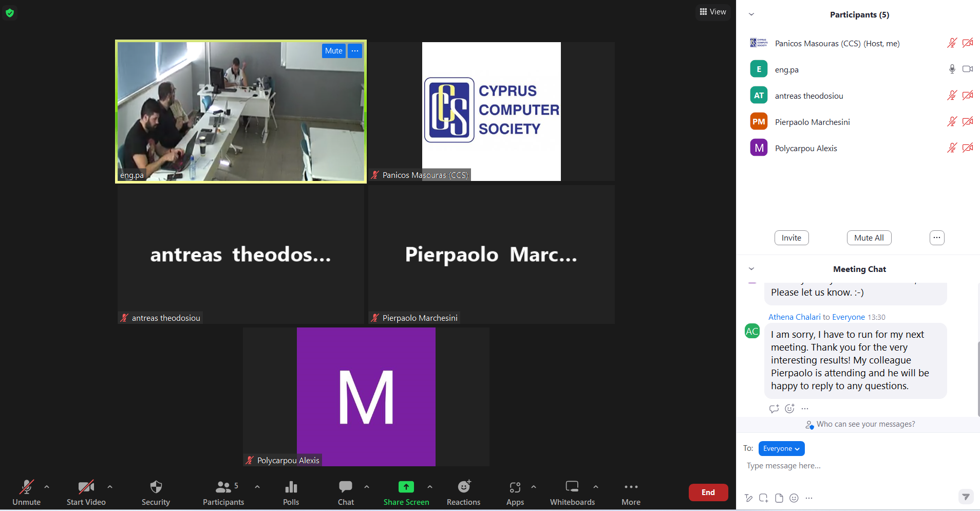This screenshot has width=980, height=511.
Task: Open the View layout menu
Action: [713, 12]
